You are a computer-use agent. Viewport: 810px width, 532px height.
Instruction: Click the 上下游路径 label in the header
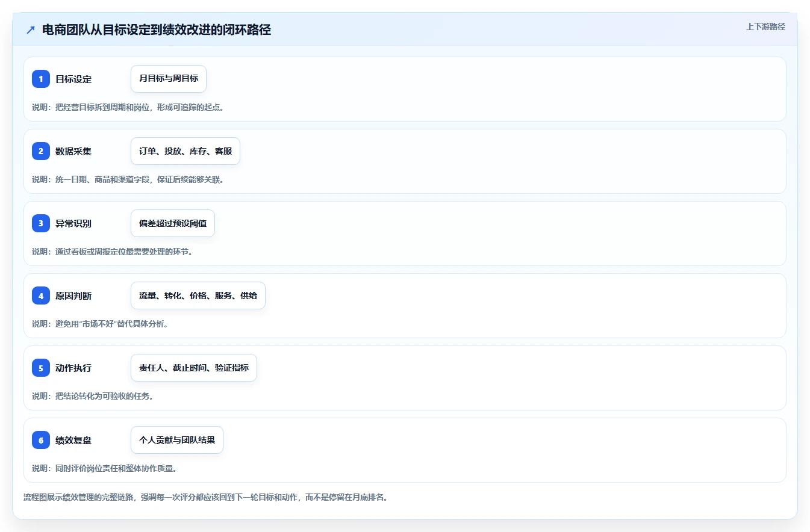[765, 26]
